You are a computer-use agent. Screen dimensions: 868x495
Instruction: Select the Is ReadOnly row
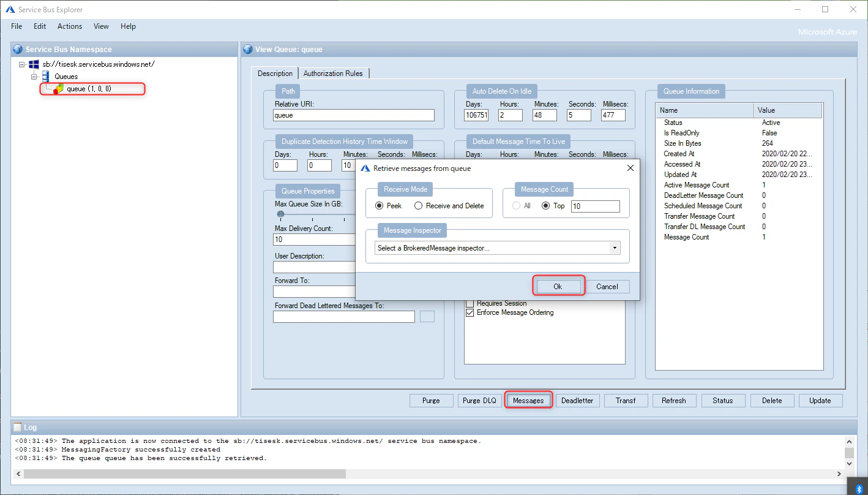(739, 133)
